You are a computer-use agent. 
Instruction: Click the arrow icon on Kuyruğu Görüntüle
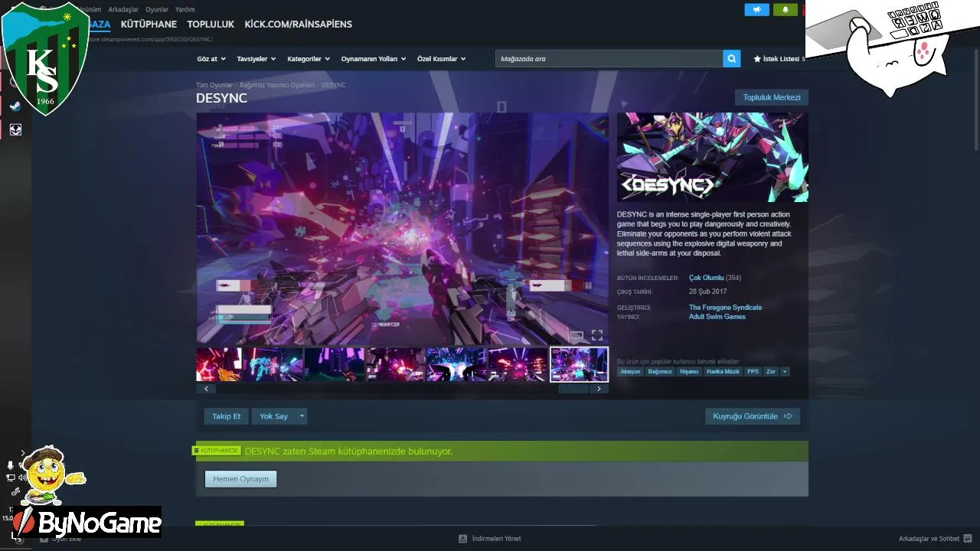(x=788, y=416)
